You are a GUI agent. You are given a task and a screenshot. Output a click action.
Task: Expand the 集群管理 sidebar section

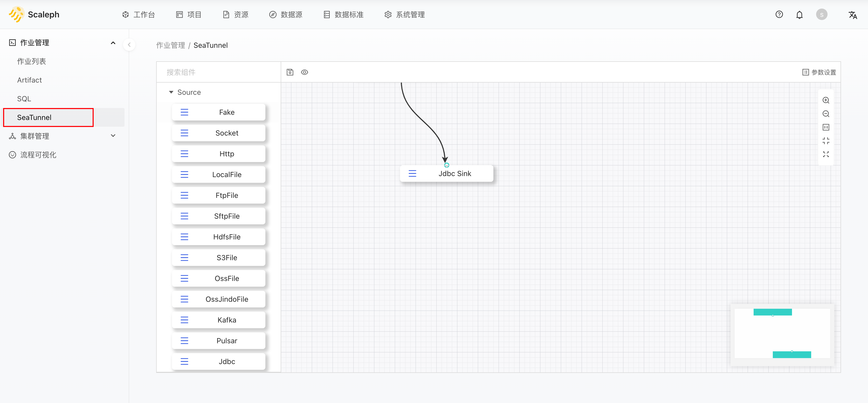coord(113,136)
